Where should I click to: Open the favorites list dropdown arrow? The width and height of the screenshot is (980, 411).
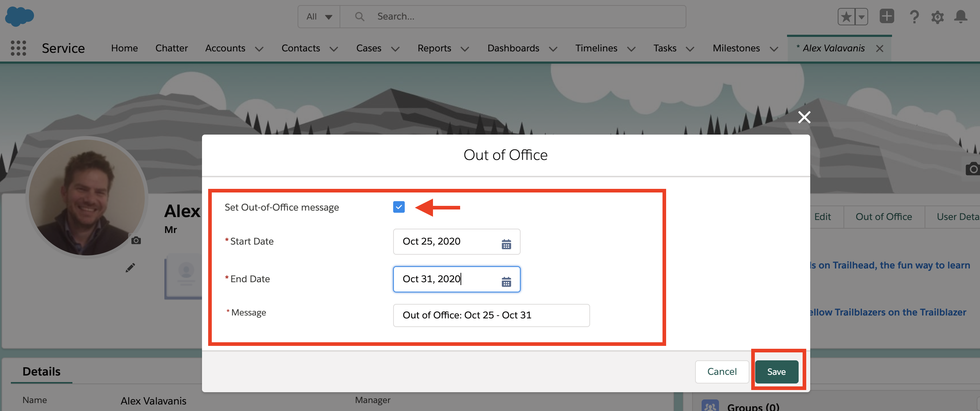[862, 17]
